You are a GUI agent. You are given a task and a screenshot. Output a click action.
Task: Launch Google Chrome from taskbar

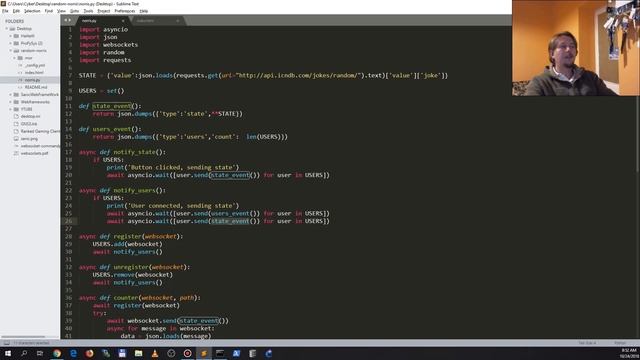pos(57,353)
